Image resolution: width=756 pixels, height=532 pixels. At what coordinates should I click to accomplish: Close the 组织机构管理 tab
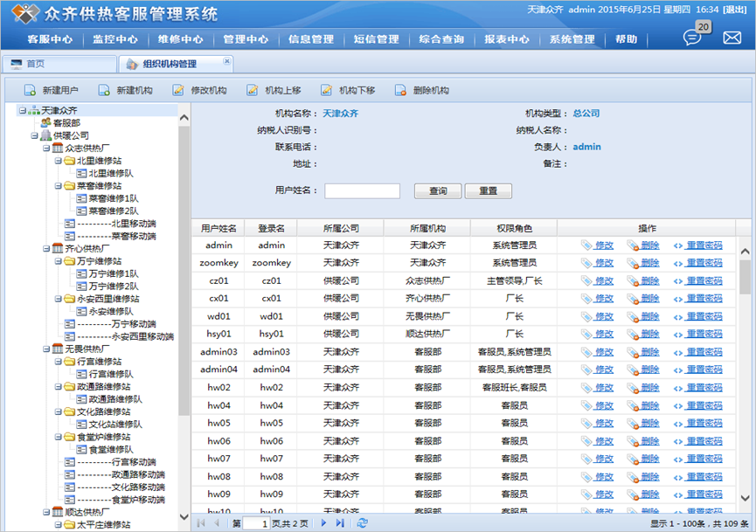click(227, 61)
